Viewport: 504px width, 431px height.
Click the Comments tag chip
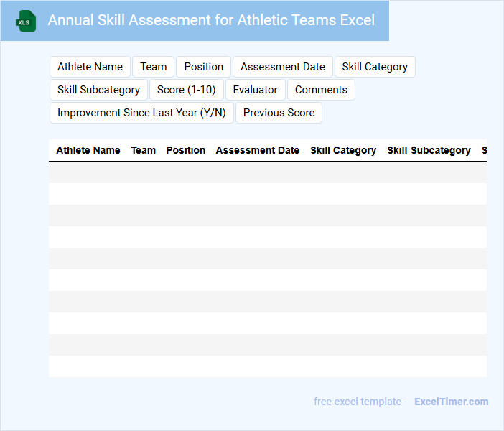[x=321, y=90]
